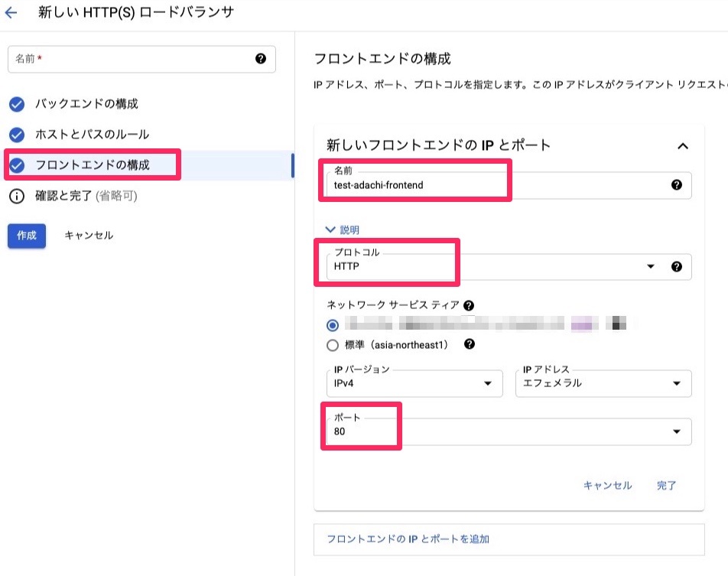The image size is (728, 576).
Task: Click help icon next to ネットワーク サービス ティア
Action: pos(468,305)
